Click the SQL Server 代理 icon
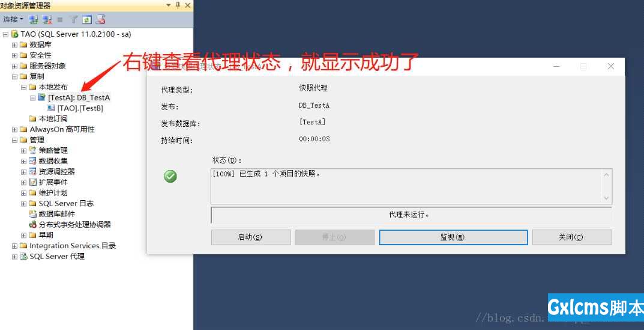Image resolution: width=644 pixels, height=330 pixels. [23, 257]
